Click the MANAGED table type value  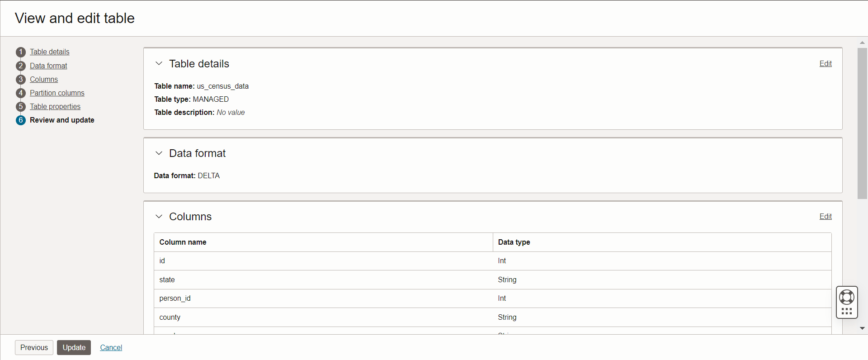tap(211, 99)
